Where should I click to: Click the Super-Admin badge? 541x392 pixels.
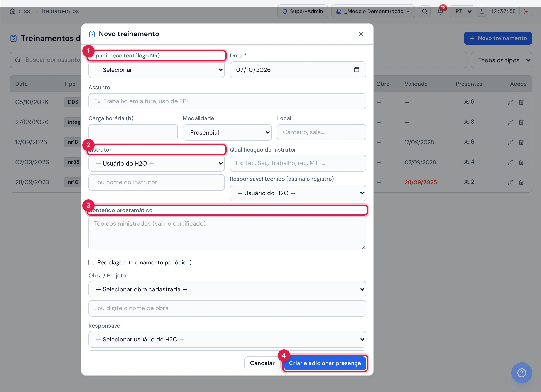point(303,11)
